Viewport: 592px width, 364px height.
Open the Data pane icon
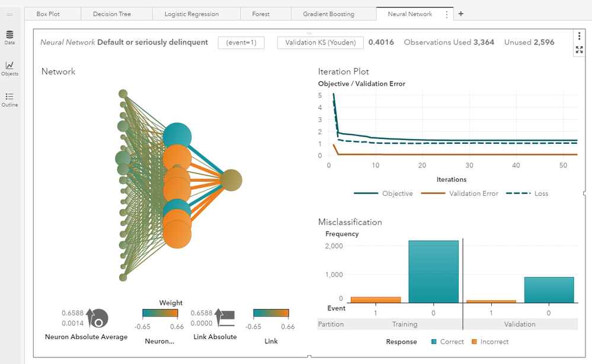(x=9, y=37)
